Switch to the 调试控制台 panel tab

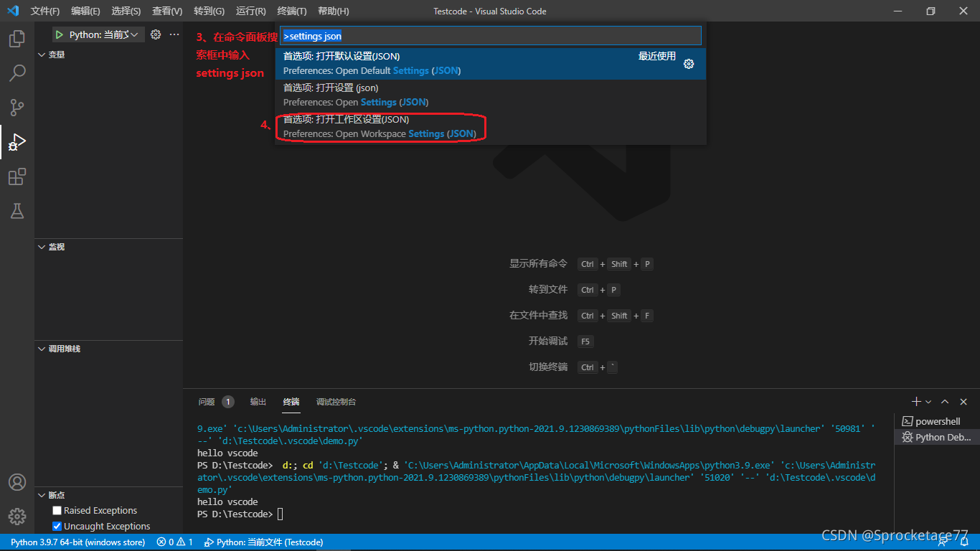tap(336, 402)
